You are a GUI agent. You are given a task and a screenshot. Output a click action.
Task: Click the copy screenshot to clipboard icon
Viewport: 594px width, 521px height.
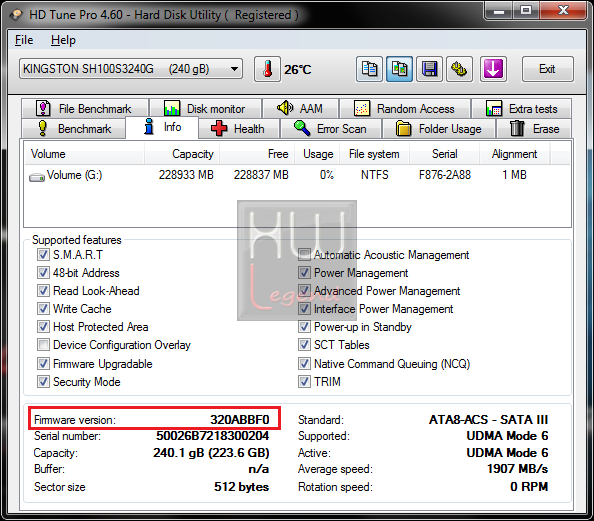[x=399, y=69]
